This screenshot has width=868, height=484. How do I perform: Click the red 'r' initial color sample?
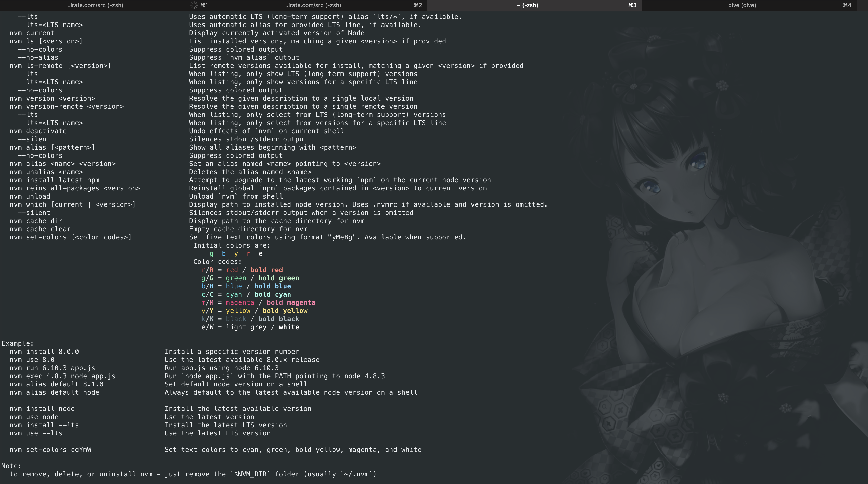click(x=248, y=254)
